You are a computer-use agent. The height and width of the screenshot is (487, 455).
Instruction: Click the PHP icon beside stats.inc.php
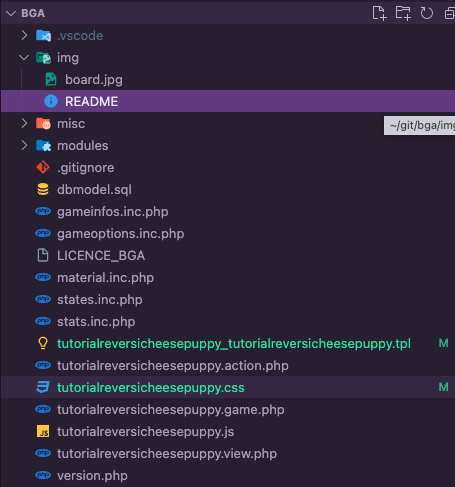43,321
